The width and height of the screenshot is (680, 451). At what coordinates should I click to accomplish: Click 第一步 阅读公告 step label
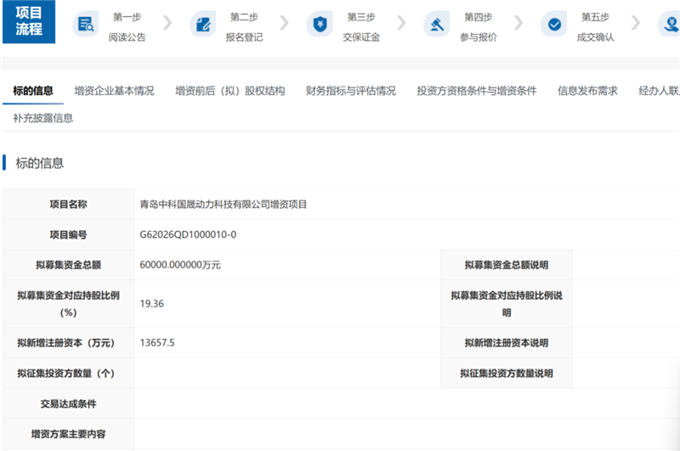click(127, 27)
